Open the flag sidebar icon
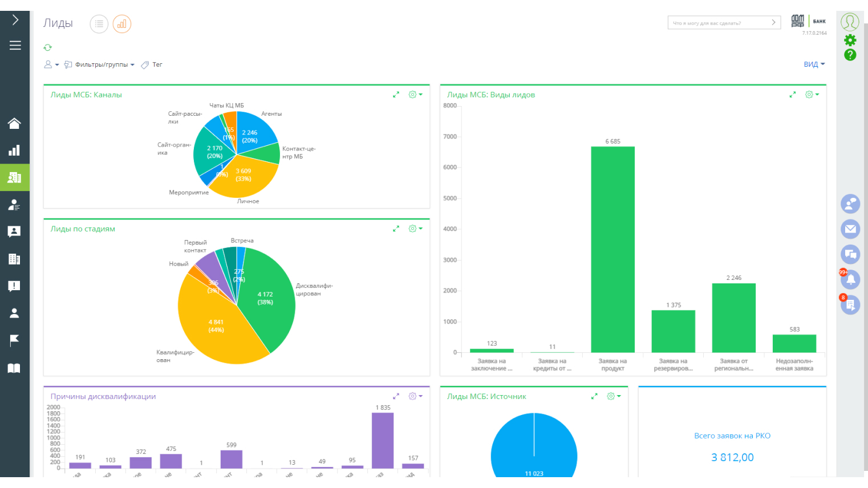Image resolution: width=868 pixels, height=488 pixels. tap(14, 340)
